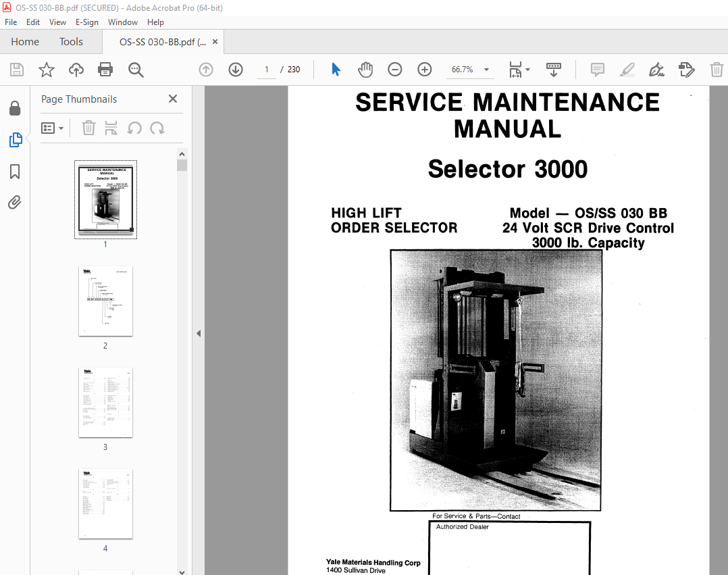
Task: Go to previous page arrow icon
Action: click(206, 70)
